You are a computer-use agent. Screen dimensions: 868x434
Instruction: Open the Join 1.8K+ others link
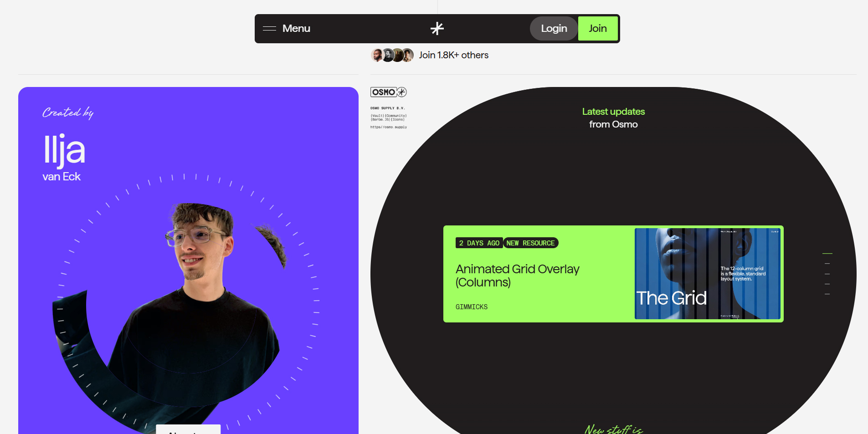click(x=454, y=55)
